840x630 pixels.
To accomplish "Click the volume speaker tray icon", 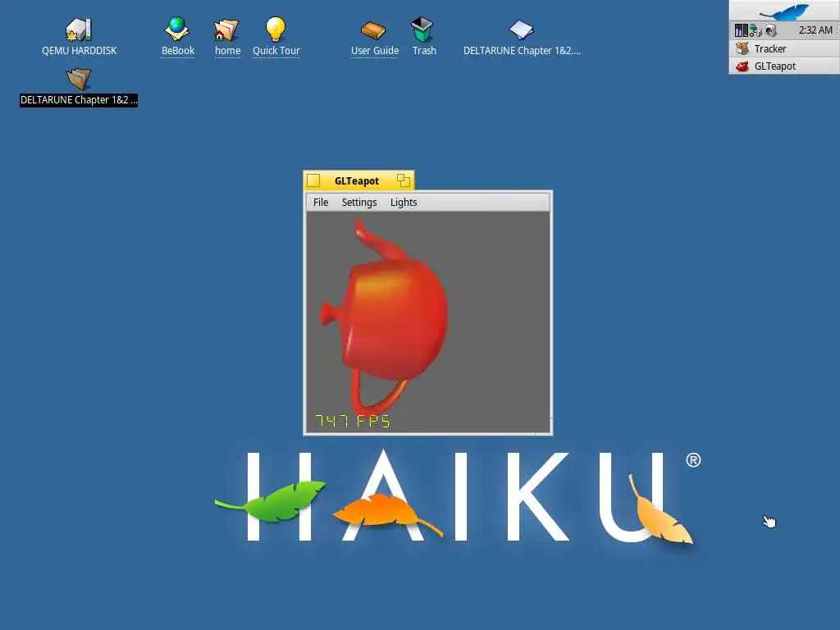I will pyautogui.click(x=771, y=30).
